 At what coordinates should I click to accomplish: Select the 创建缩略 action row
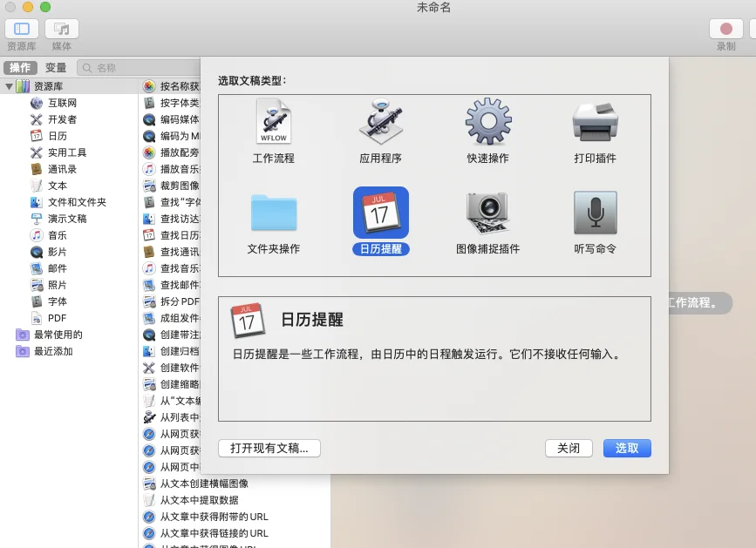(x=171, y=384)
